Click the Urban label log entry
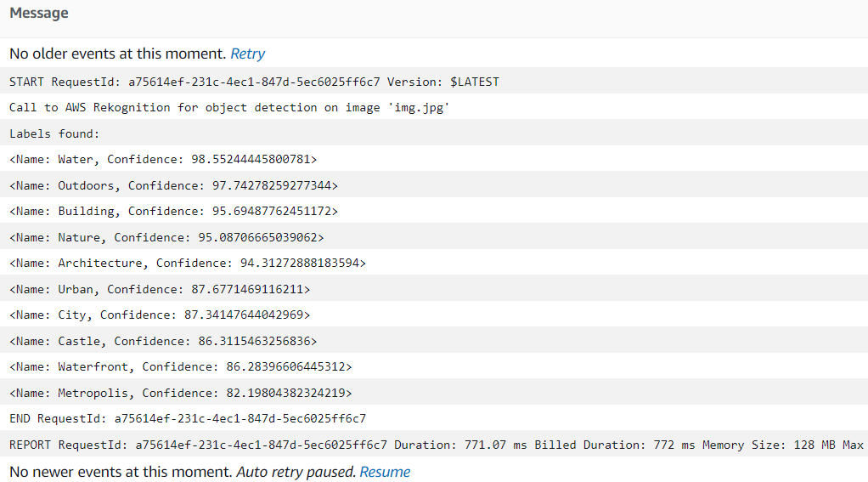Image resolution: width=868 pixels, height=482 pixels. pos(160,290)
